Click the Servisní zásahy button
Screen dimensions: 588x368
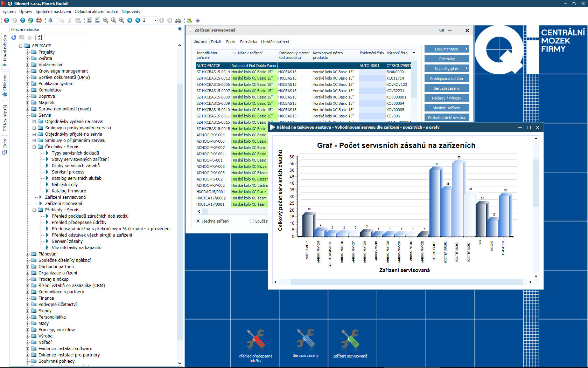click(x=447, y=88)
